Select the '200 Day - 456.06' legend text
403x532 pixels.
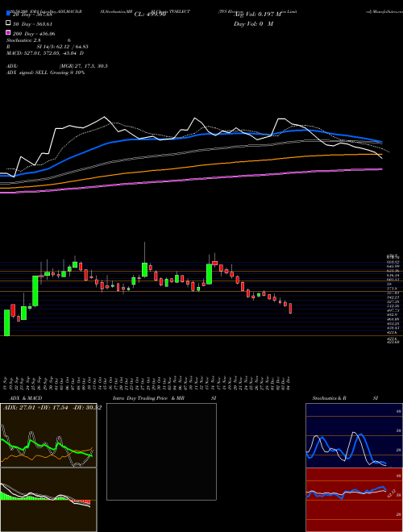coord(35,34)
